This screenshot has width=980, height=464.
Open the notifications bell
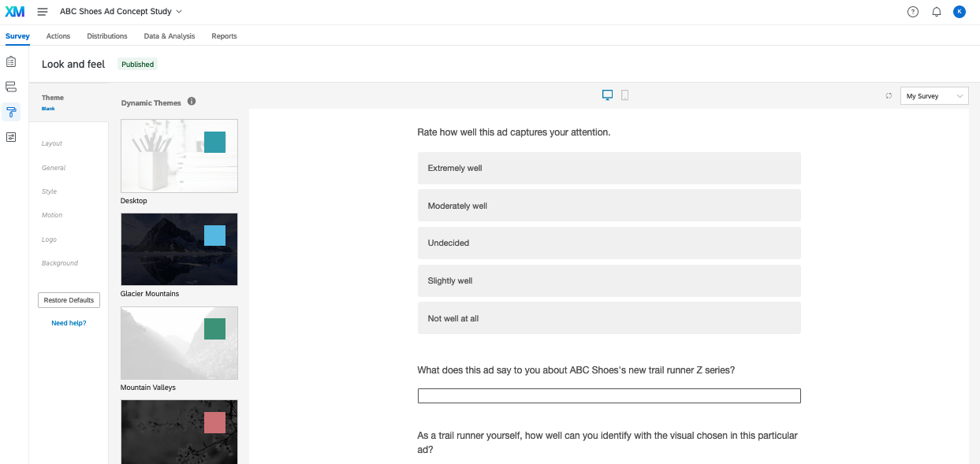click(x=937, y=12)
